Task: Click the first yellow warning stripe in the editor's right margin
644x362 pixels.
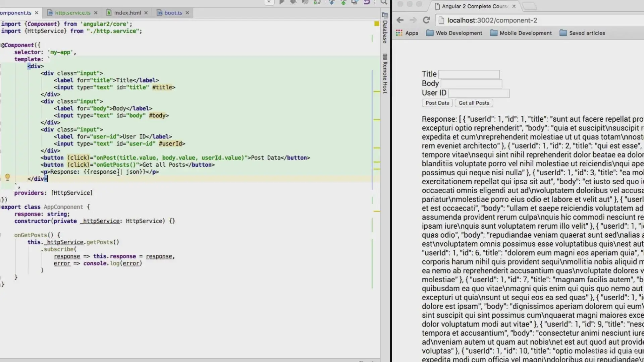Action: click(x=377, y=92)
